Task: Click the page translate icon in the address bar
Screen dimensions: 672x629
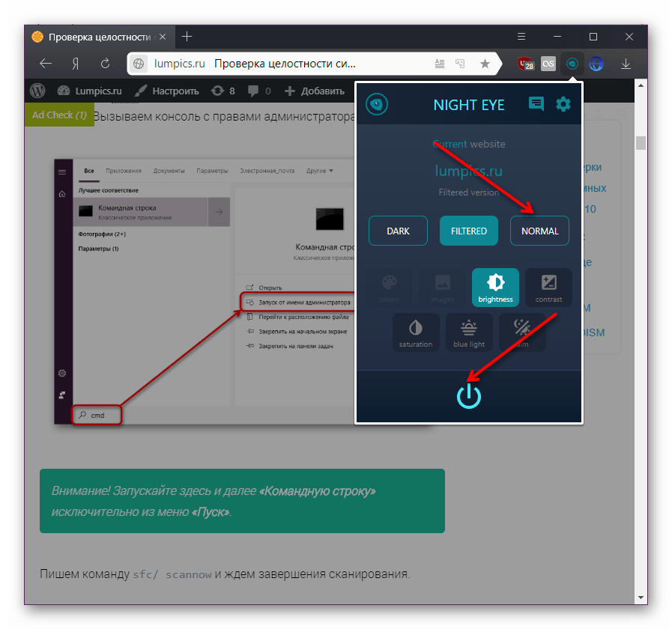Action: coord(460,64)
